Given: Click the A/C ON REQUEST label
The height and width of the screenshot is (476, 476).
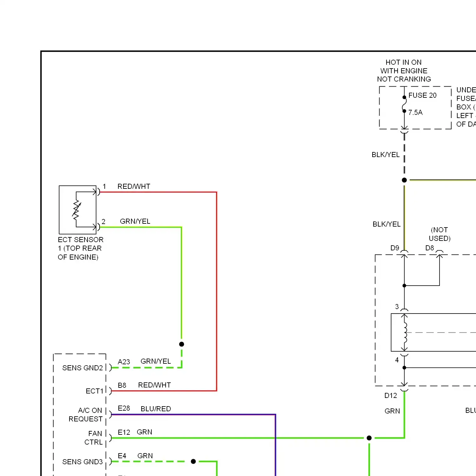Looking at the screenshot, I should coord(86,415).
